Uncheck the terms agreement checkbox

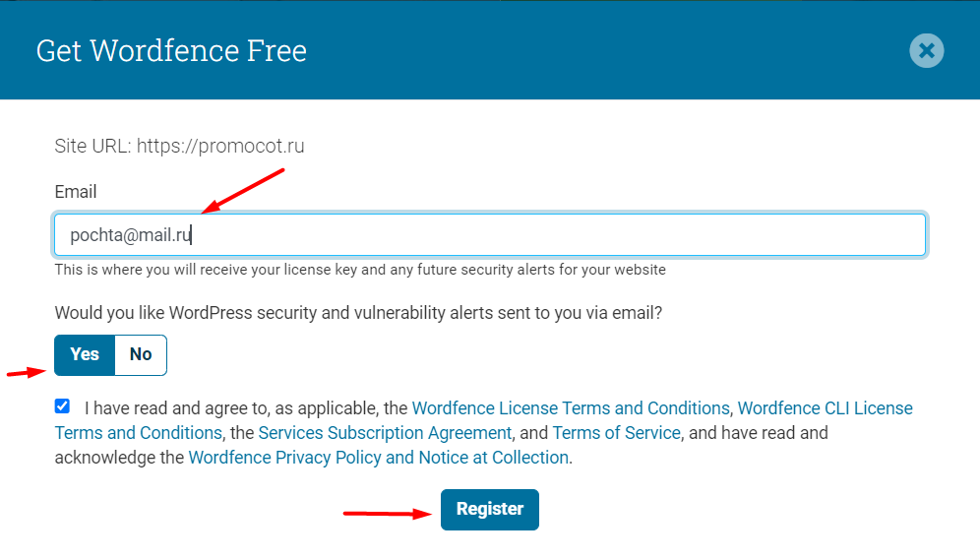tap(62, 406)
